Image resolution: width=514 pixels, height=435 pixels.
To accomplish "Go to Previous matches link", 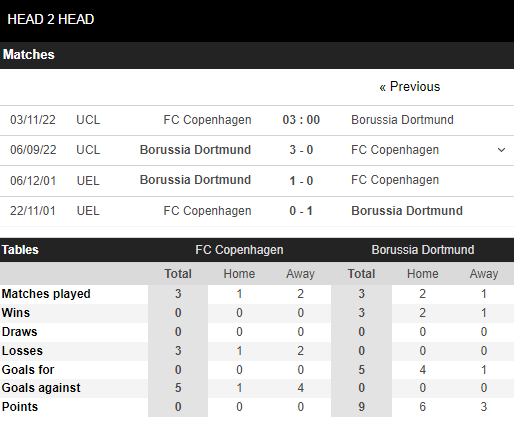I will (x=410, y=87).
